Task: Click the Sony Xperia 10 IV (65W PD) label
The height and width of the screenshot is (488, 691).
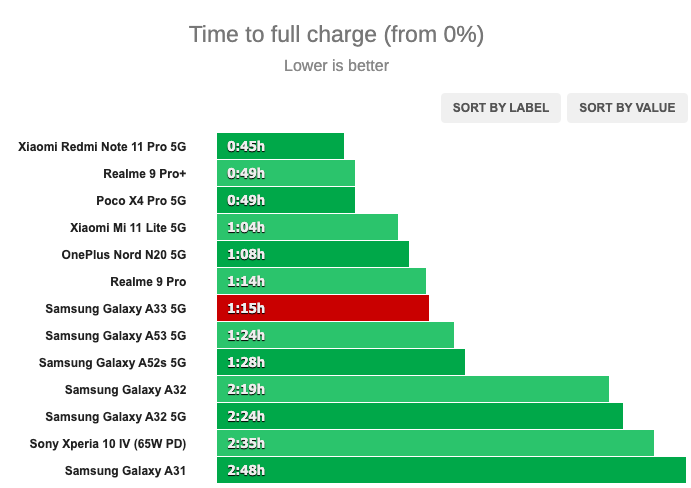Action: [x=108, y=443]
